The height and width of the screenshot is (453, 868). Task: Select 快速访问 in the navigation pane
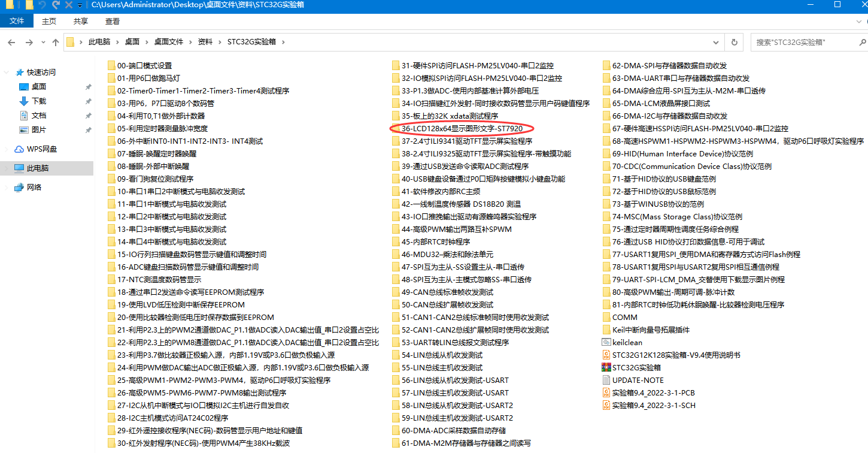[x=41, y=73]
